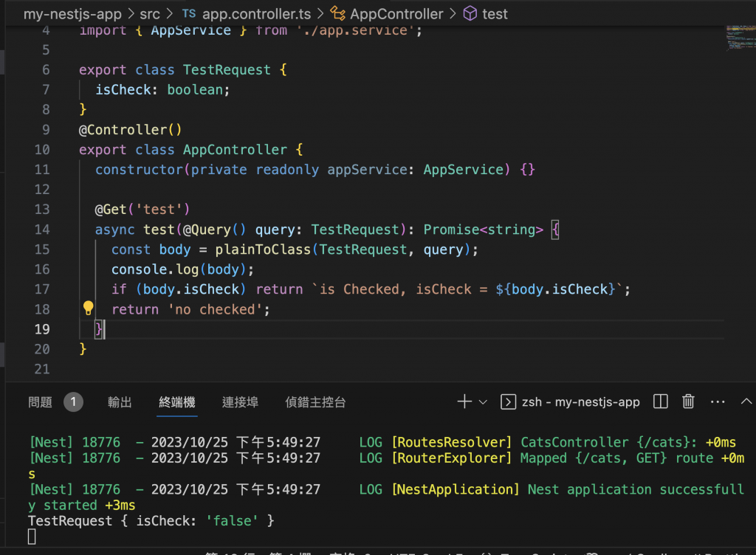Open new terminal with plus icon
The image size is (756, 555).
(464, 401)
